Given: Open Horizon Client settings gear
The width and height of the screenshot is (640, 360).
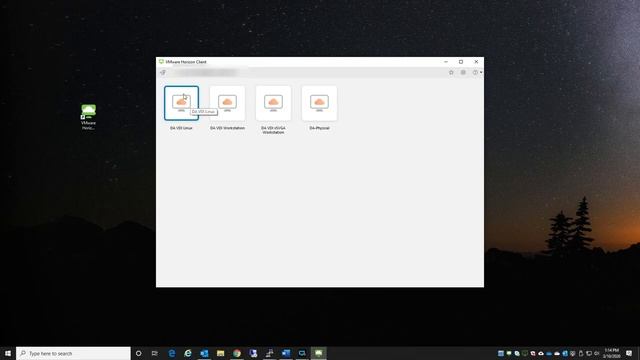Looking at the screenshot, I should pyautogui.click(x=463, y=72).
